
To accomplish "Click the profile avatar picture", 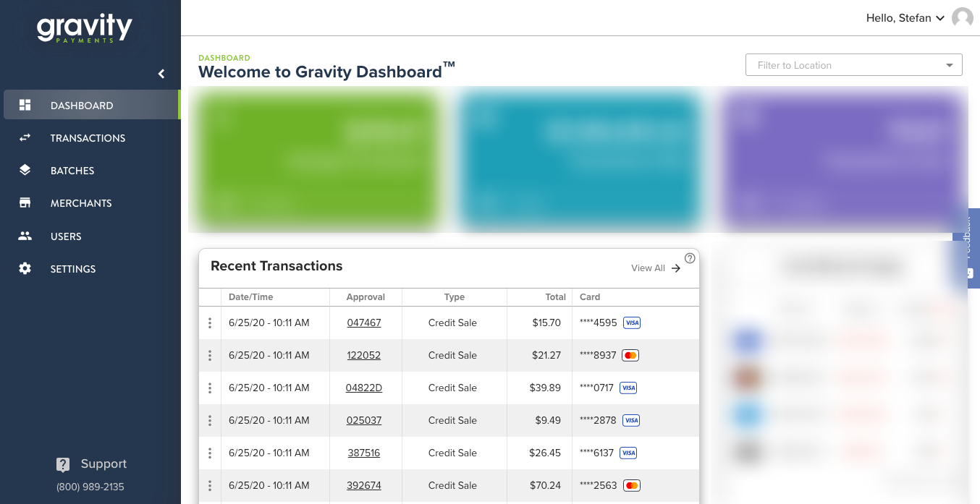I will (x=962, y=18).
